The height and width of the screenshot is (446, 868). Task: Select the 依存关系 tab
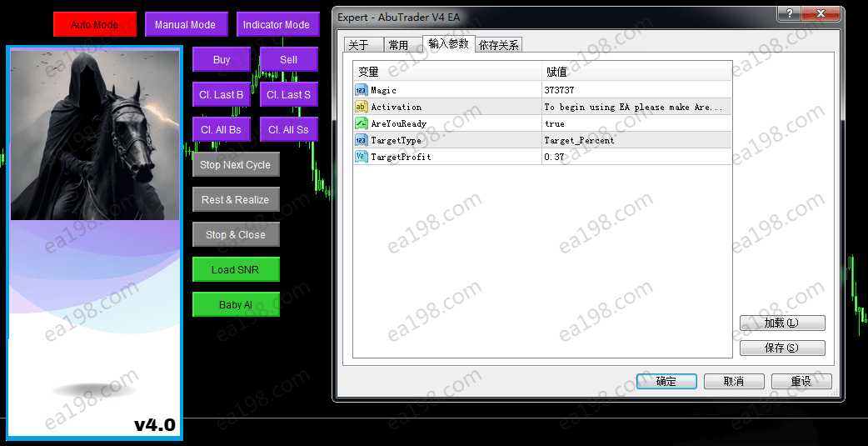pyautogui.click(x=499, y=45)
